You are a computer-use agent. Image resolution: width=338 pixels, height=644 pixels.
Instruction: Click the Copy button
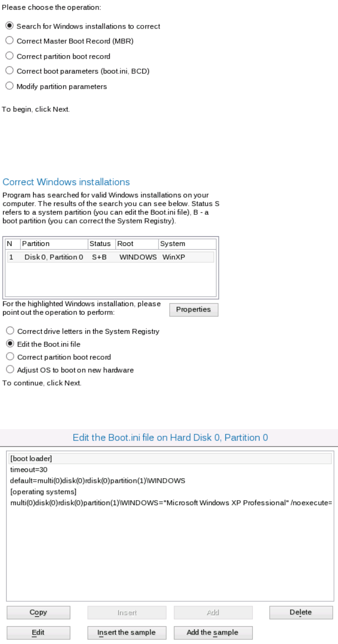(x=38, y=612)
